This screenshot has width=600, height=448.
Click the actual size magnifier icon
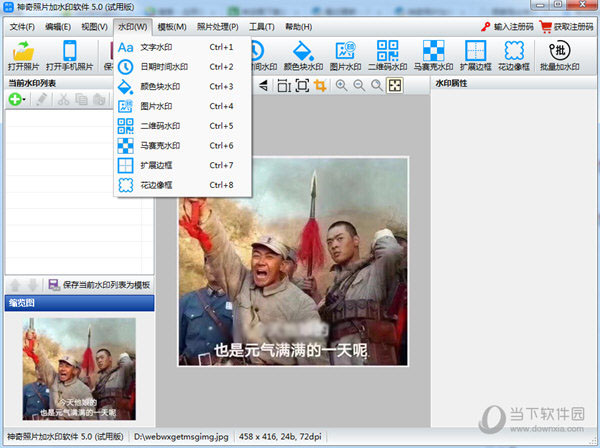pyautogui.click(x=377, y=85)
